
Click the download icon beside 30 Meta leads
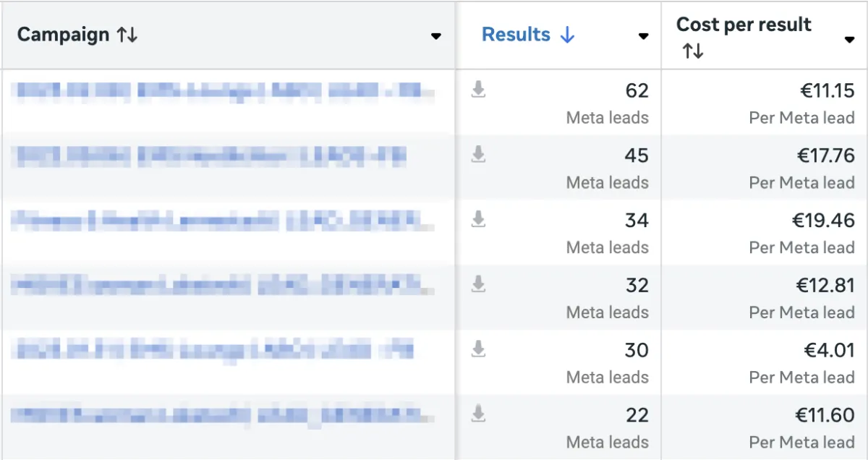478,349
